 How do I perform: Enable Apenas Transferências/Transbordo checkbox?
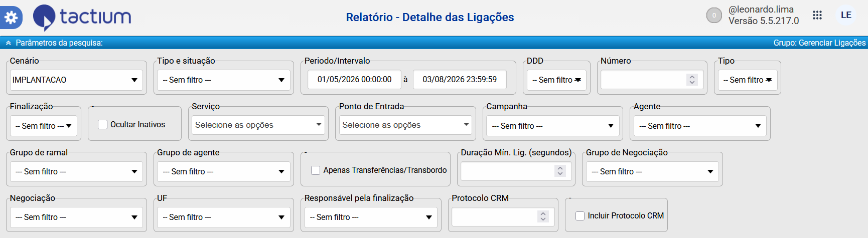tap(316, 170)
